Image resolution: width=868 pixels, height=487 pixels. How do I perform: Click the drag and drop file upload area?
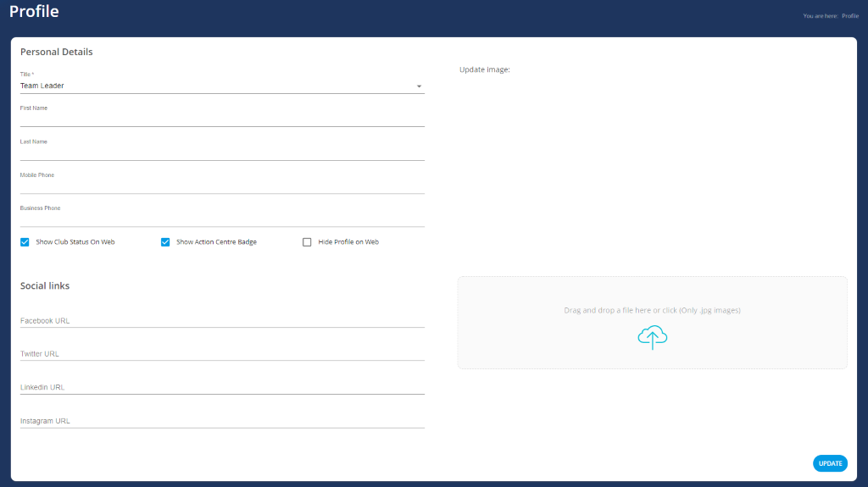tap(652, 323)
